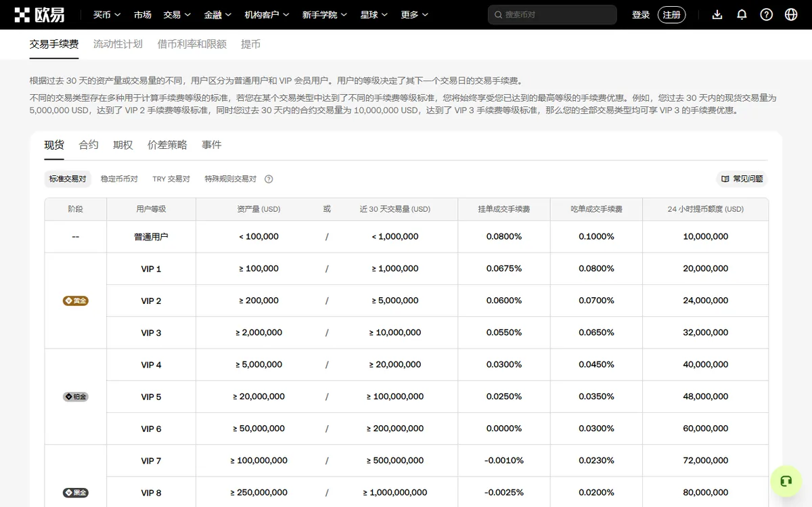The height and width of the screenshot is (507, 812).
Task: Click the 普通用户 level cell
Action: 151,237
